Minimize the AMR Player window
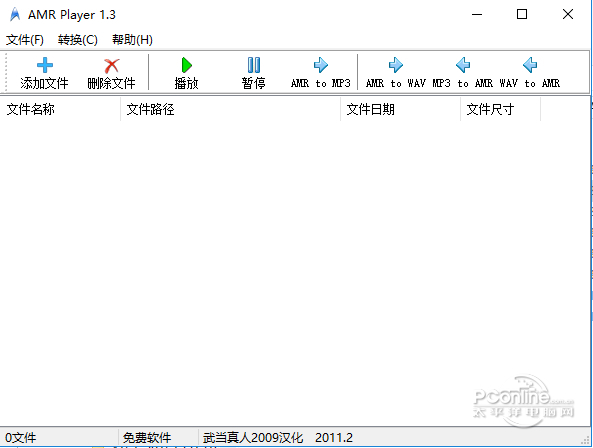This screenshot has height=448, width=593. [x=477, y=15]
